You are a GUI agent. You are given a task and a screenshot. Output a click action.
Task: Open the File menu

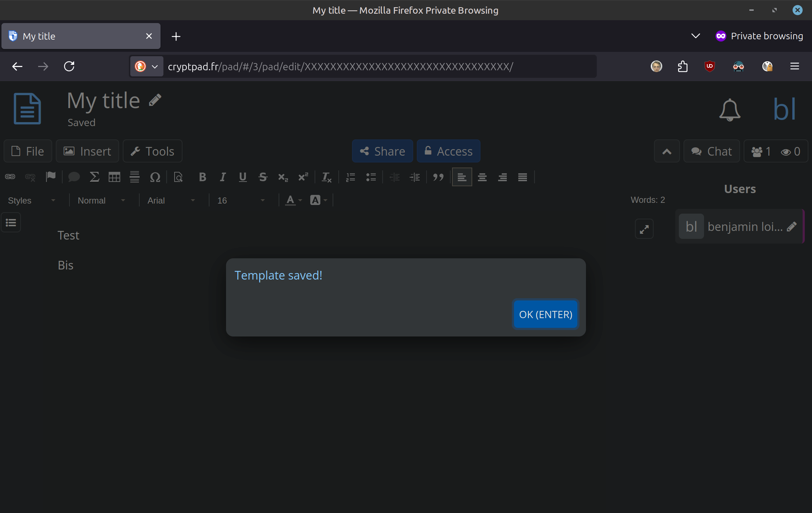28,151
